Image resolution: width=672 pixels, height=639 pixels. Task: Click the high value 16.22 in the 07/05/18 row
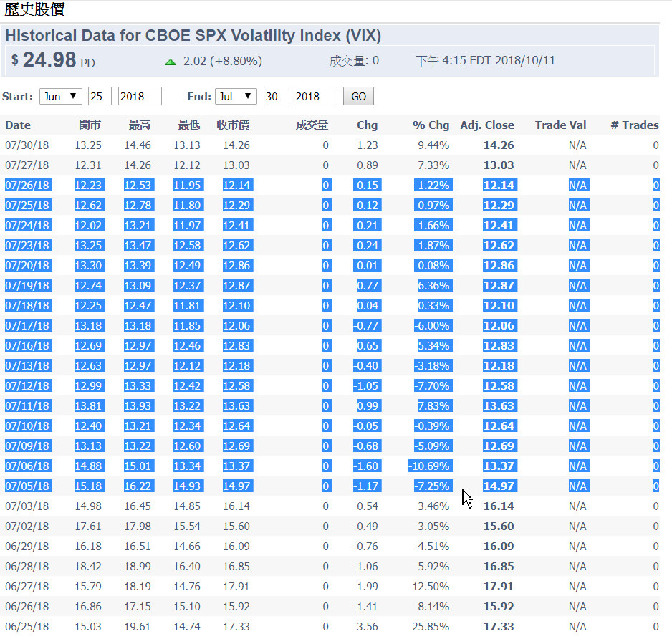coord(138,486)
